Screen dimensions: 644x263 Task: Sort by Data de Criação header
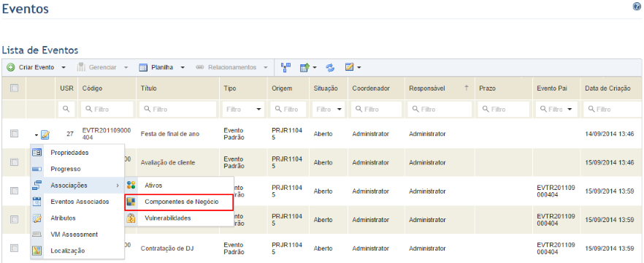coord(607,88)
